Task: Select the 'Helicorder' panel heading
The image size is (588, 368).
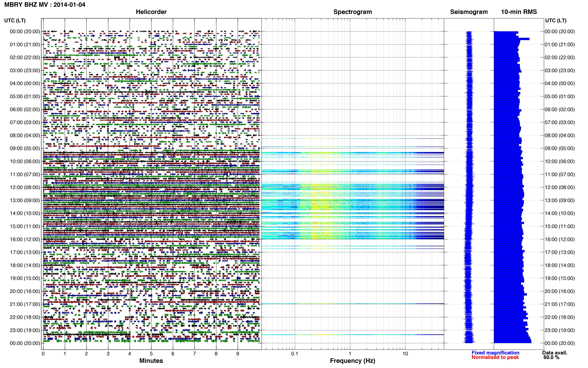Action: pyautogui.click(x=151, y=12)
